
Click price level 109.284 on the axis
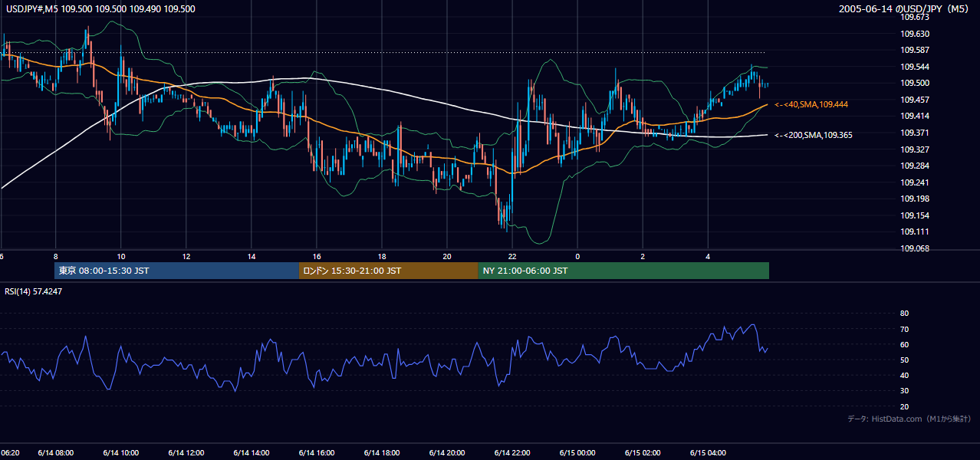click(x=916, y=166)
